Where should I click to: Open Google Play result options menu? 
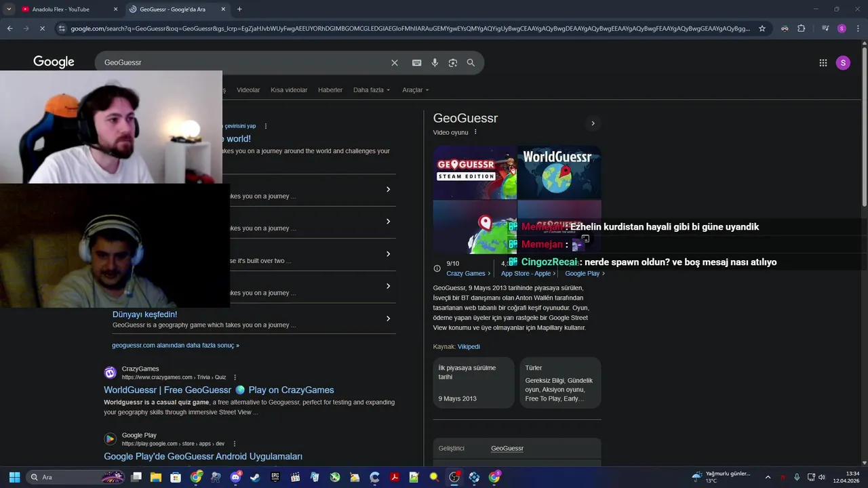[x=235, y=444]
